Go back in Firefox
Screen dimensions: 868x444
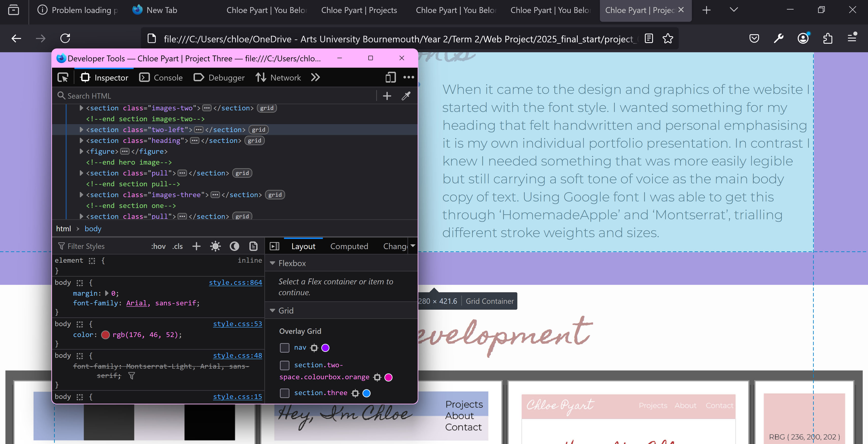(16, 38)
